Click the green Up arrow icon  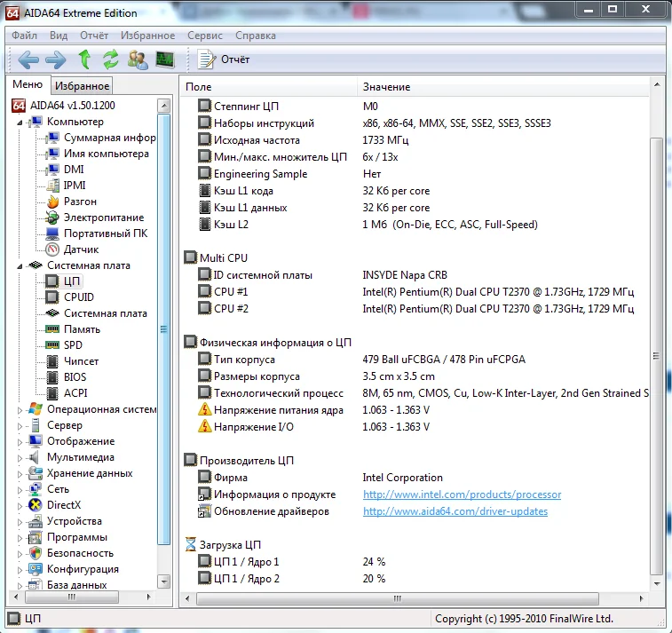point(84,59)
